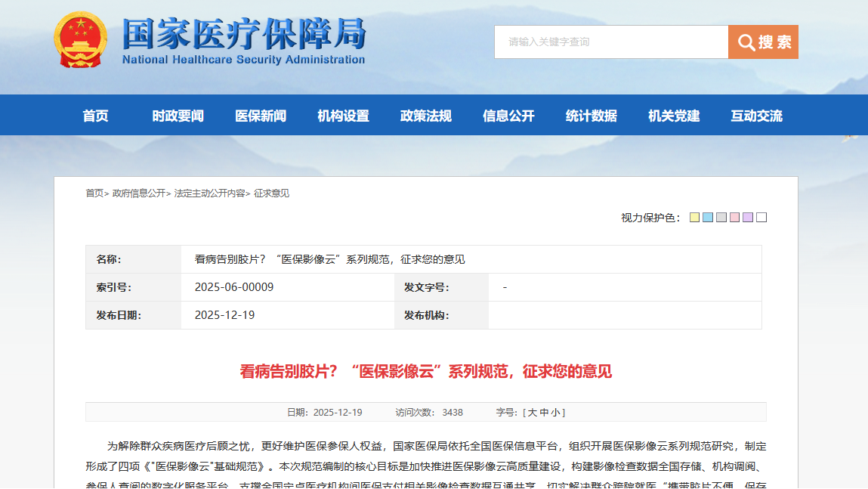Select the pink eye-protection color swatch

pyautogui.click(x=734, y=217)
